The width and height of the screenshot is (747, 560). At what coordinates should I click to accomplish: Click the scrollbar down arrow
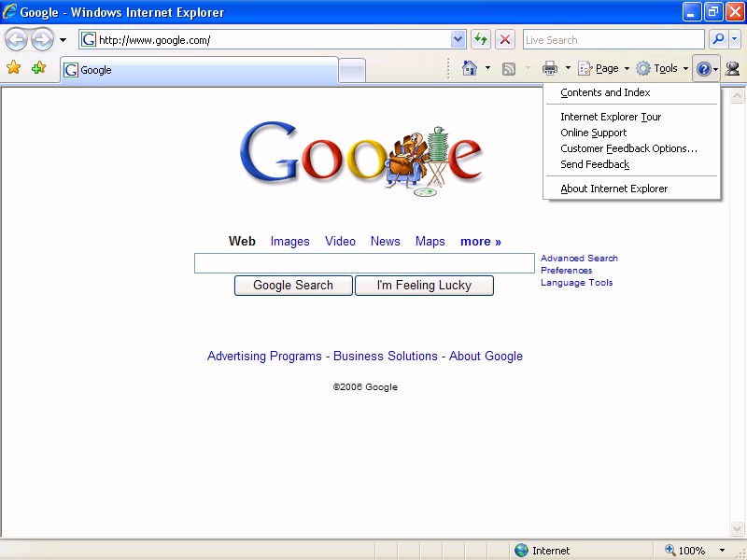tap(737, 528)
